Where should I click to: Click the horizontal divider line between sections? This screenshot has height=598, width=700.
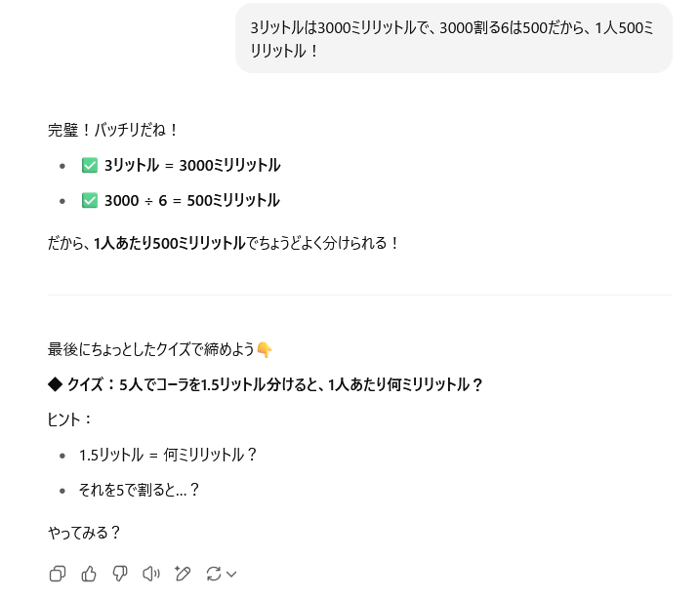tap(360, 296)
